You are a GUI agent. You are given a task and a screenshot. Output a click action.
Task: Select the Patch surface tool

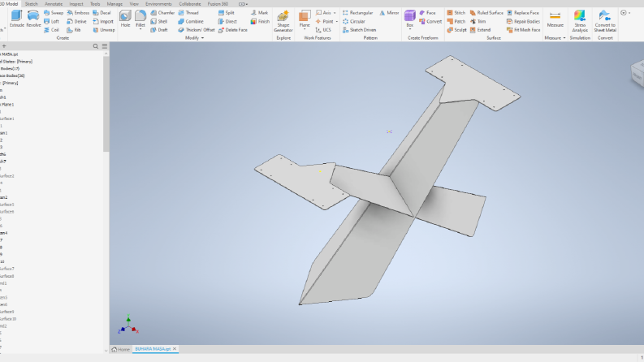pos(456,21)
